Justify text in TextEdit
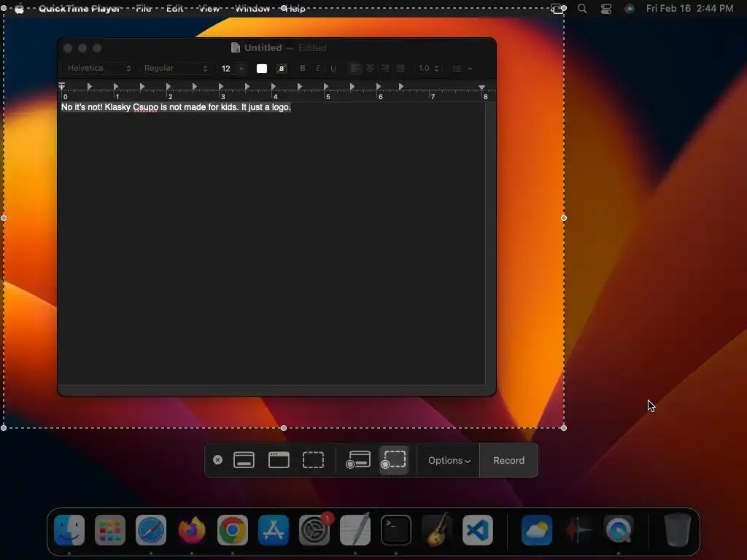 [x=400, y=69]
